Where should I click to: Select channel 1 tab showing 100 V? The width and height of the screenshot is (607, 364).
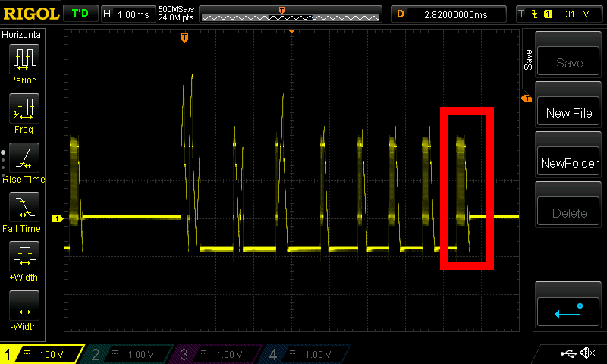[x=42, y=354]
